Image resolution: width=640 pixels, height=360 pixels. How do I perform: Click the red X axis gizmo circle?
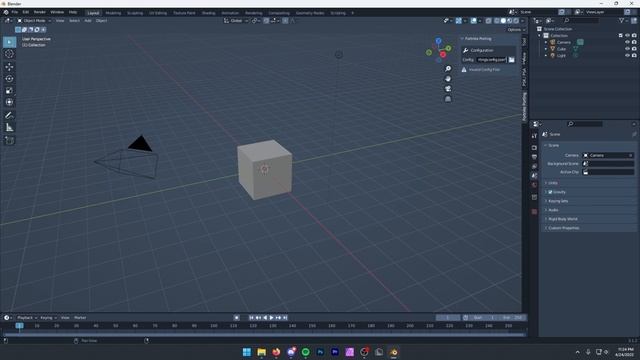coord(443,54)
